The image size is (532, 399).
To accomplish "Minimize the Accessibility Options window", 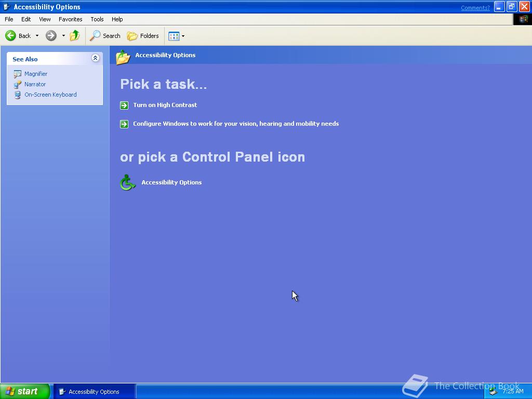I will pos(499,7).
